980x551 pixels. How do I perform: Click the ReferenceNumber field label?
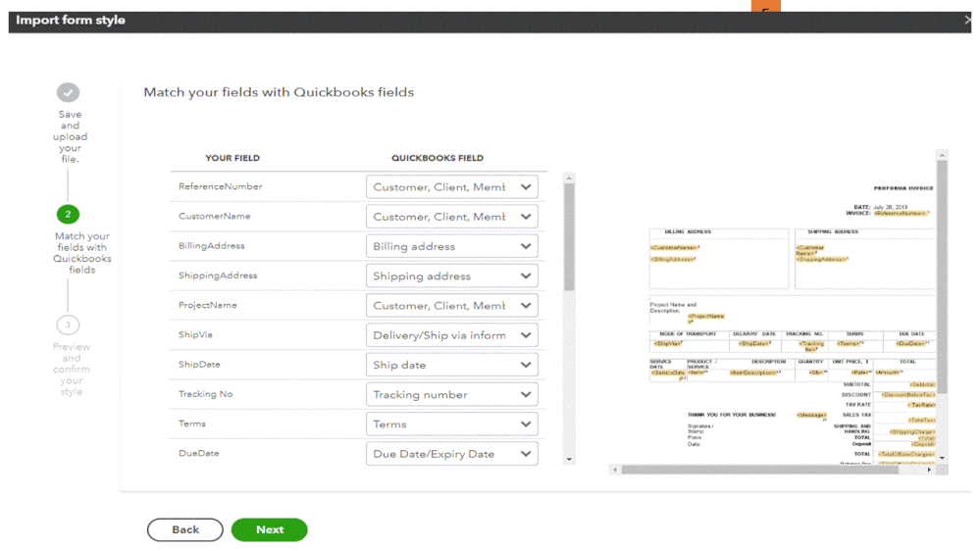(x=220, y=187)
